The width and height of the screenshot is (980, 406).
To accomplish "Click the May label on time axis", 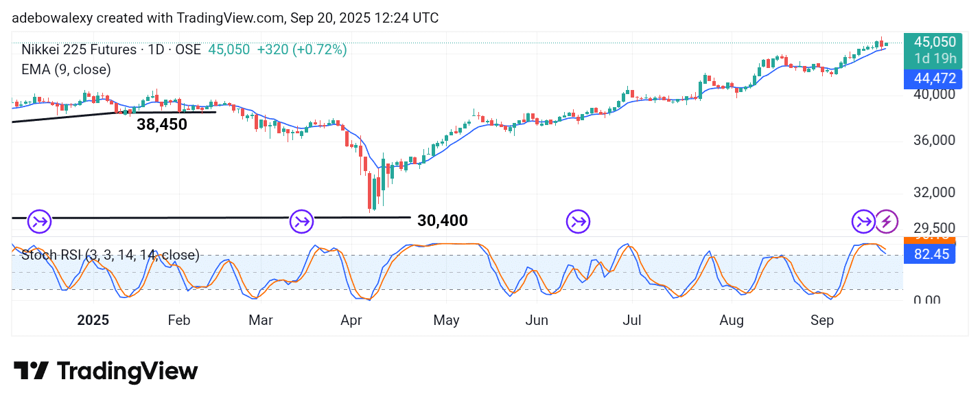I will tap(447, 320).
